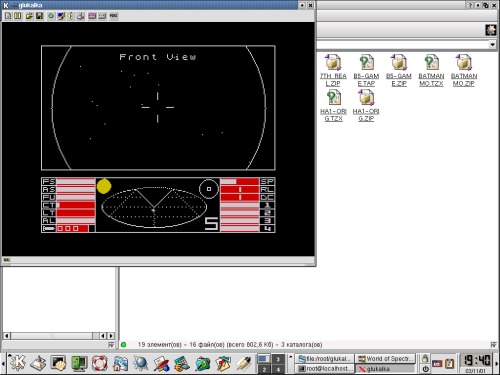This screenshot has width=500, height=375.
Task: Open a file with the folder icon
Action: coord(29,16)
